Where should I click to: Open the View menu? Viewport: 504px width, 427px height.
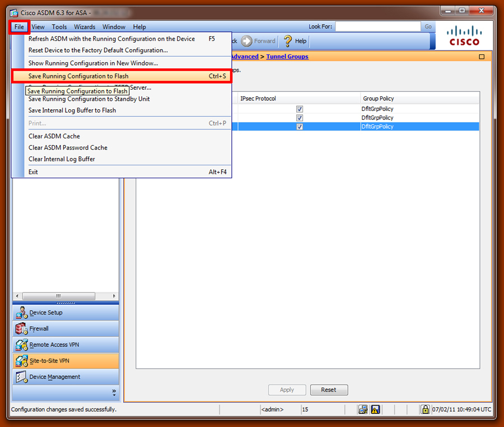click(38, 27)
